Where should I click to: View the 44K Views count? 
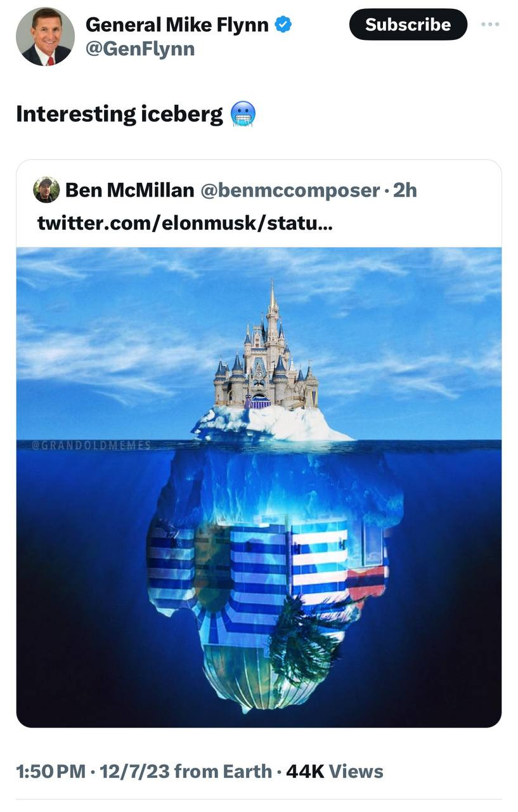[335, 771]
